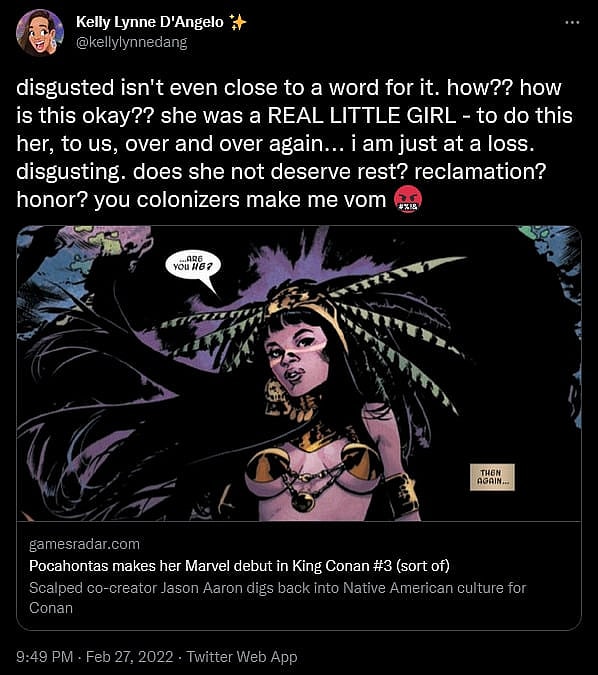Click the Scalped co-creator article description
Screen dimensions: 598x675
pyautogui.click(x=277, y=598)
